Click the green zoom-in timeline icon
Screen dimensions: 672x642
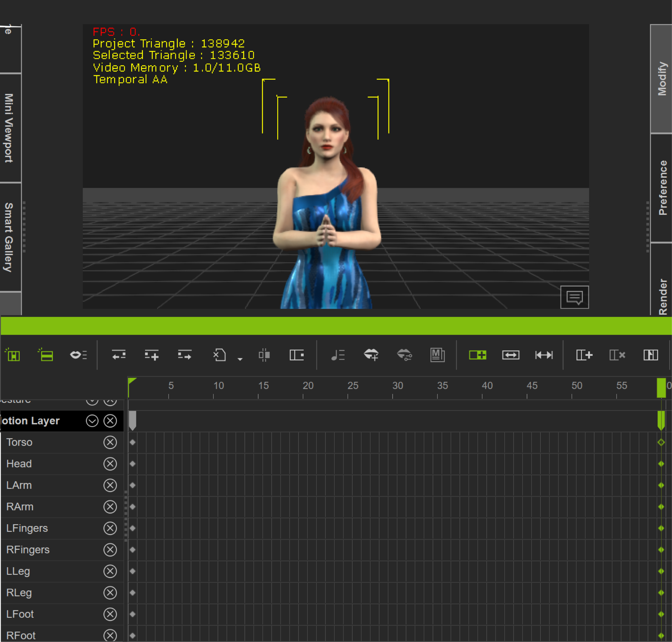click(477, 355)
